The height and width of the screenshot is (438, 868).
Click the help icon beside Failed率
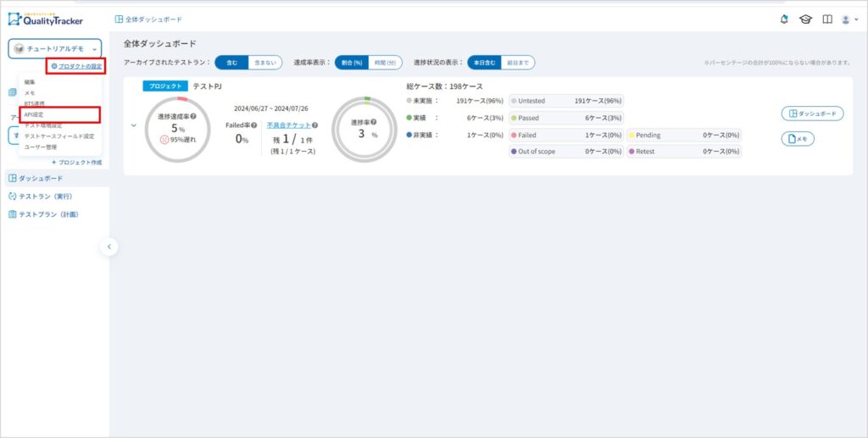pyautogui.click(x=253, y=125)
